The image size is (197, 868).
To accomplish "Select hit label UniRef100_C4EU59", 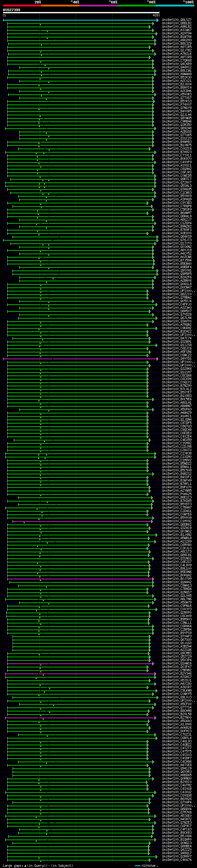I will (177, 440).
